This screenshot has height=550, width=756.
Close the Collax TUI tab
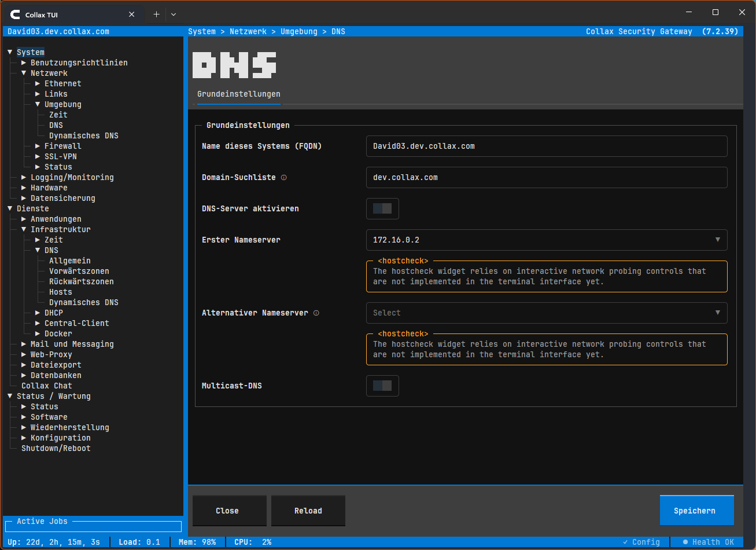click(x=132, y=14)
